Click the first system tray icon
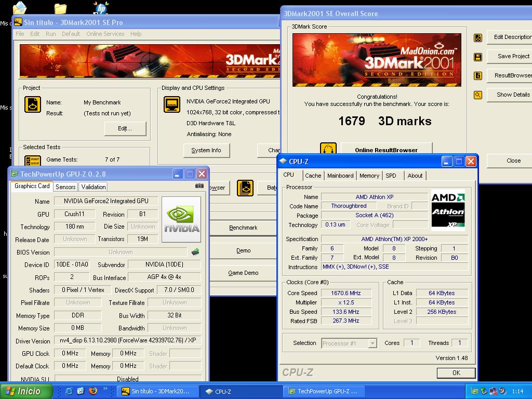This screenshot has width=532, height=399. 474,391
